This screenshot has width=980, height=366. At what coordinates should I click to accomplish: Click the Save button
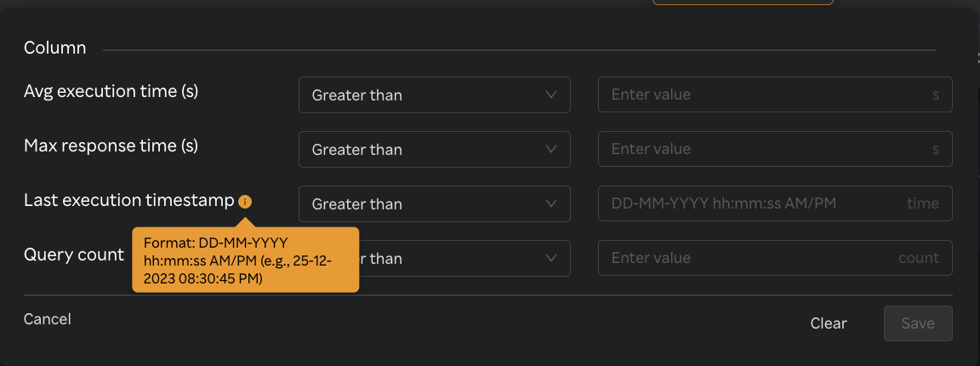click(918, 323)
